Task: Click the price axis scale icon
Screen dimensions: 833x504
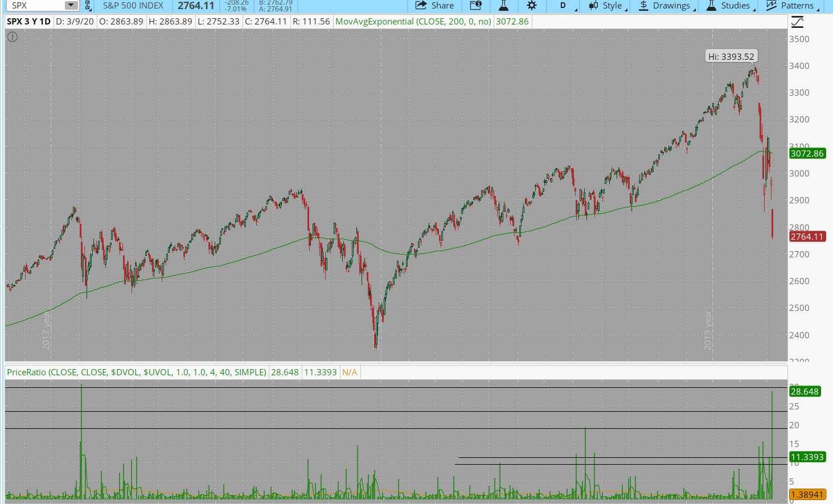Action: pos(797,22)
